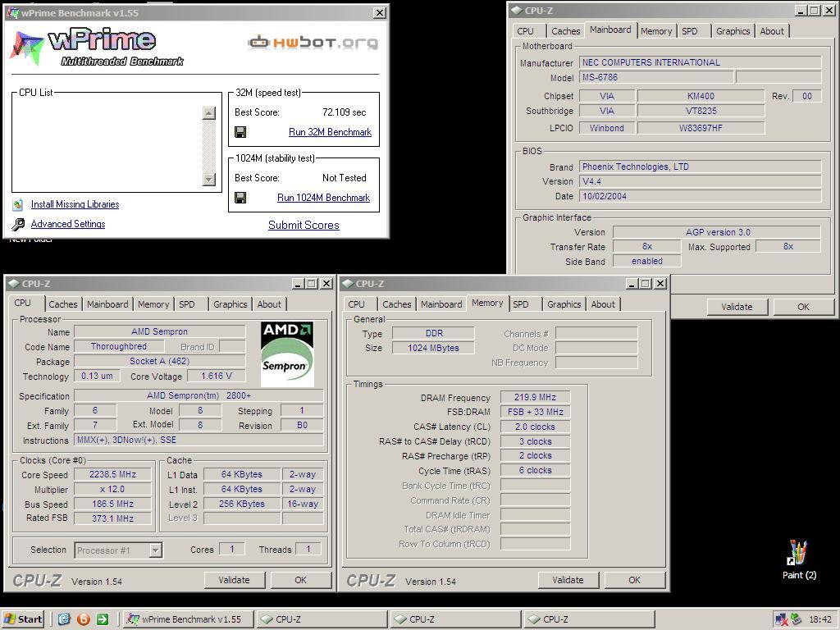Click the chipset KM400 field
Screen dimensions: 840x630
coord(701,96)
